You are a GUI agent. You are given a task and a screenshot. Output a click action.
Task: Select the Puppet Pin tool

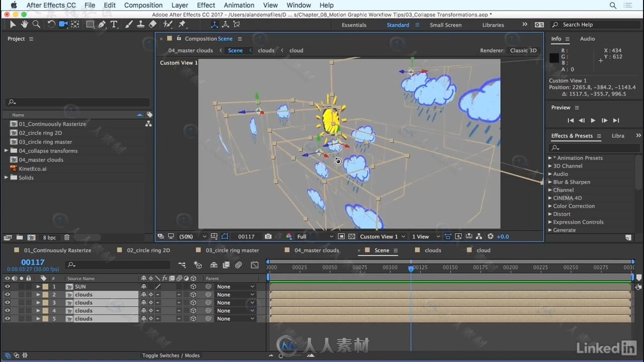182,24
